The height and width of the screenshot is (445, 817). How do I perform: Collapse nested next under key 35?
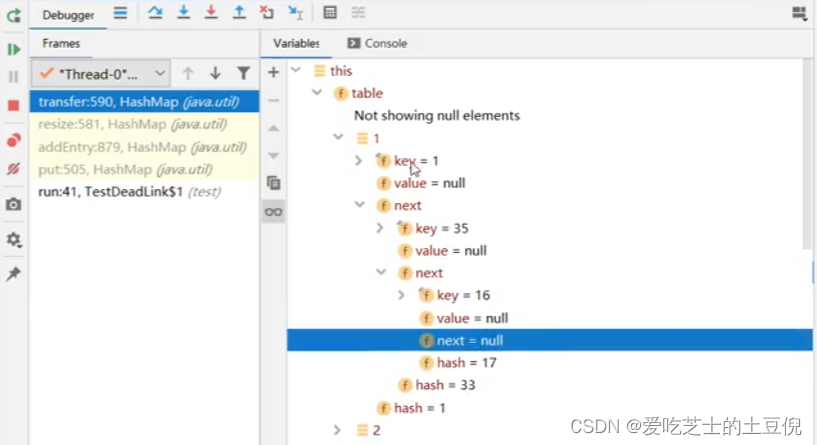coord(381,272)
